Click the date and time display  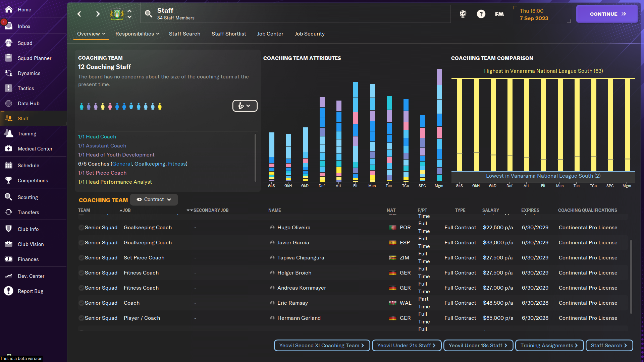point(534,14)
